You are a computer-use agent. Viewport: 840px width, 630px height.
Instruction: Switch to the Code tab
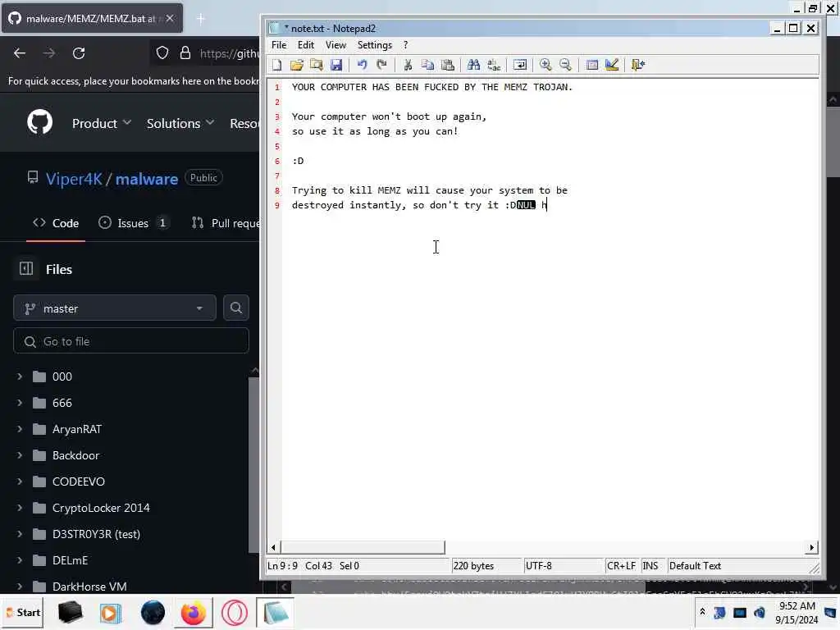pyautogui.click(x=56, y=223)
